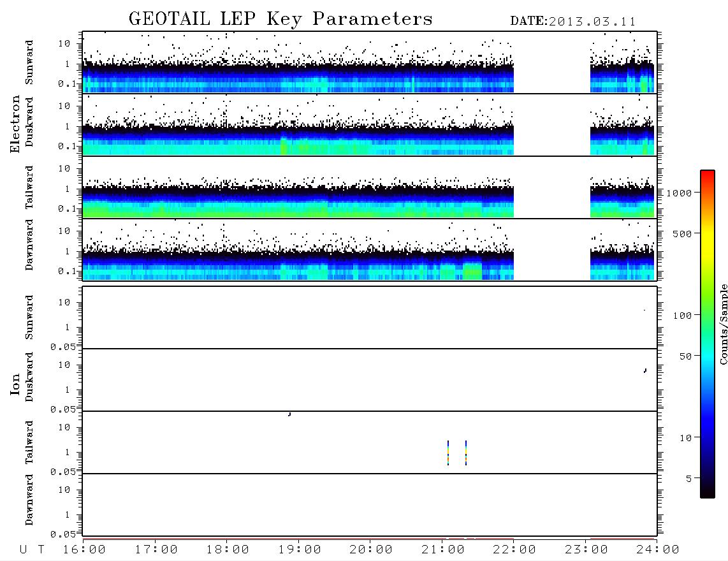Select the Electron "Duskward" panel label
The width and height of the screenshot is (728, 561).
coord(29,122)
